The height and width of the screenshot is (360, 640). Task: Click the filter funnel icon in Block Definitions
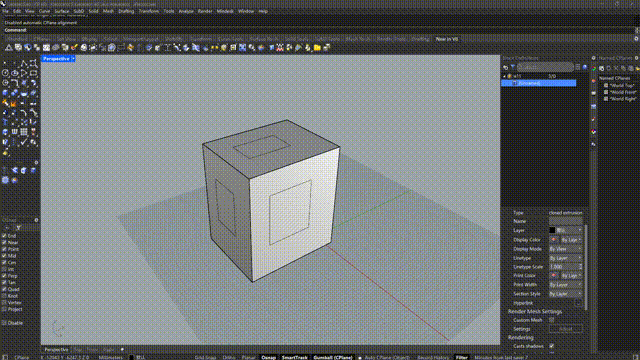513,67
